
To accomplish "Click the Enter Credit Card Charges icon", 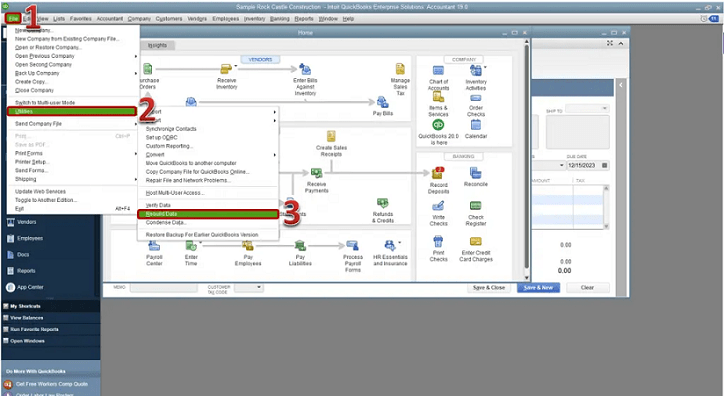I will pos(476,241).
